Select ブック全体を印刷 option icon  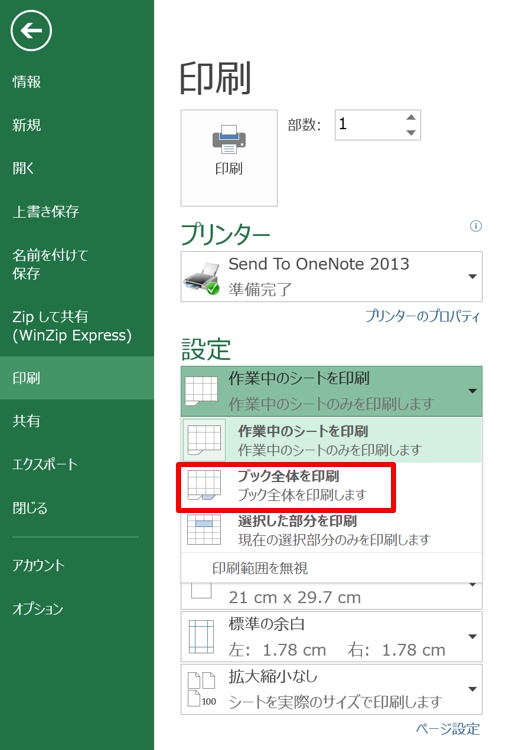click(204, 485)
